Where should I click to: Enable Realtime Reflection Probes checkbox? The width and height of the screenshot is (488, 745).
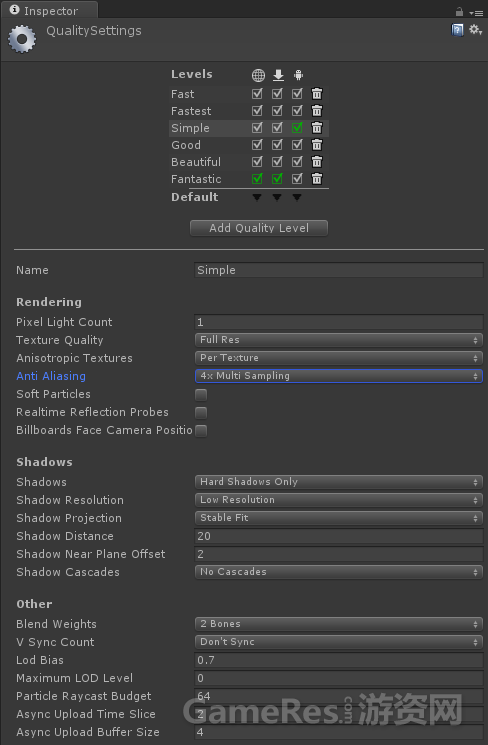[201, 413]
